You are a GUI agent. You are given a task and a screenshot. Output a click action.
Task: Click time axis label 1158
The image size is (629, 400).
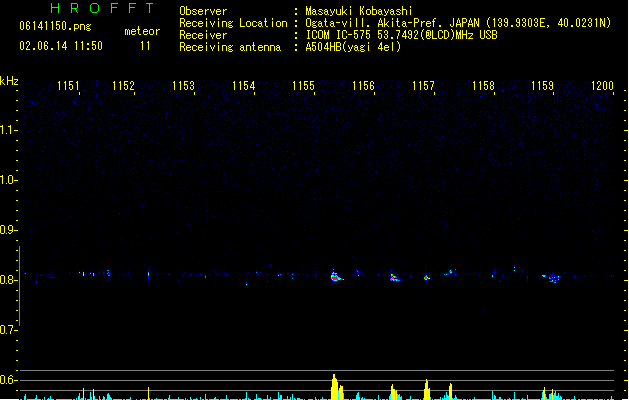click(483, 86)
